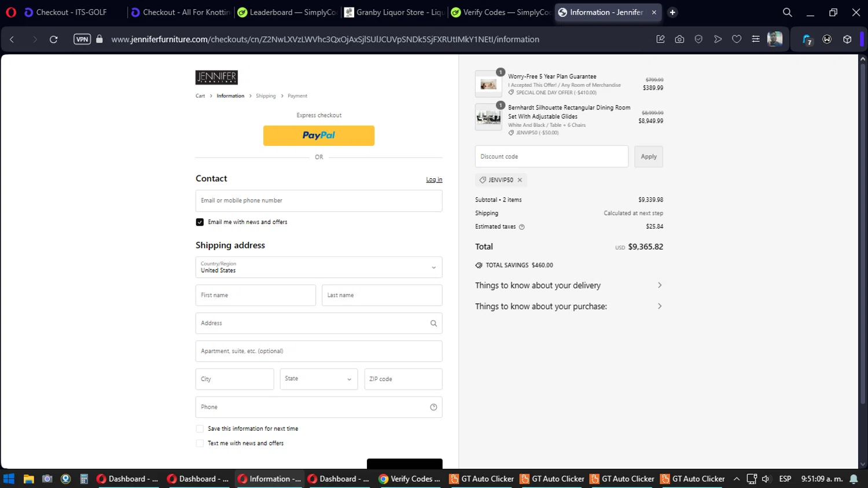Click the user profile avatar
This screenshot has height=488, width=868.
click(x=775, y=39)
